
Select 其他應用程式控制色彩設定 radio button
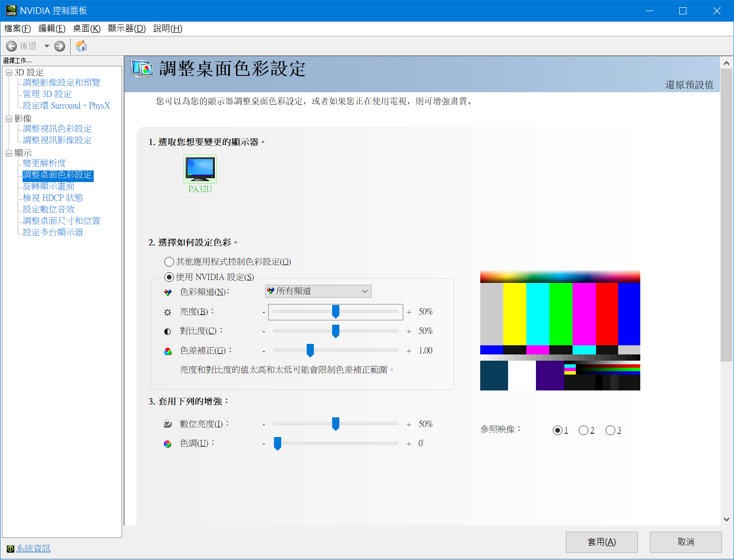coord(169,262)
